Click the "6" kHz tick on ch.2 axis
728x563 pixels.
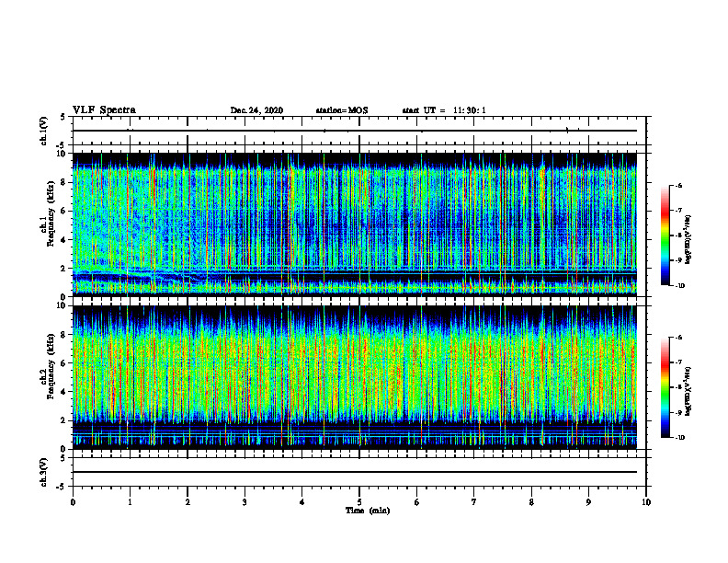tap(64, 363)
